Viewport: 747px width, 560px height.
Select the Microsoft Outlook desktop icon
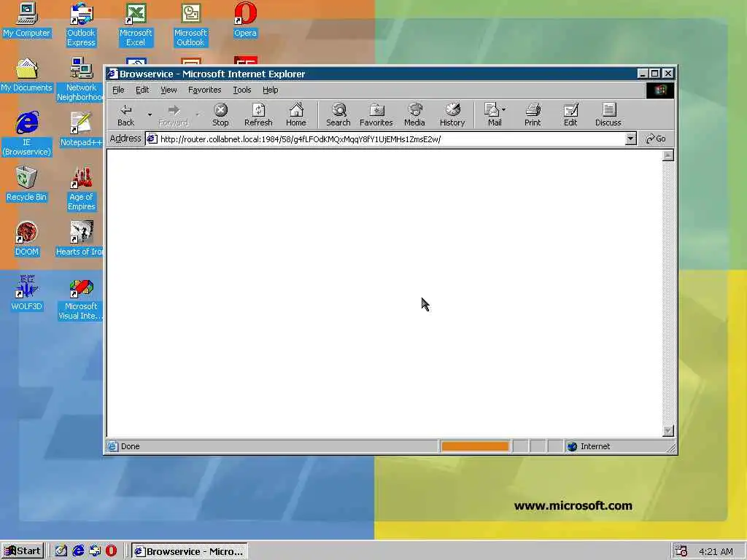190,25
